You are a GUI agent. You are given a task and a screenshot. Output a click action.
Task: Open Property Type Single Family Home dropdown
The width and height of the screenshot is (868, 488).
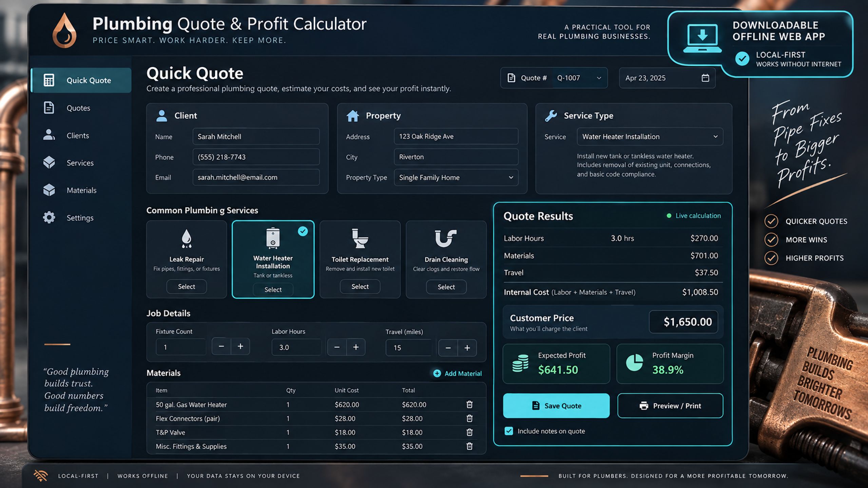(456, 178)
